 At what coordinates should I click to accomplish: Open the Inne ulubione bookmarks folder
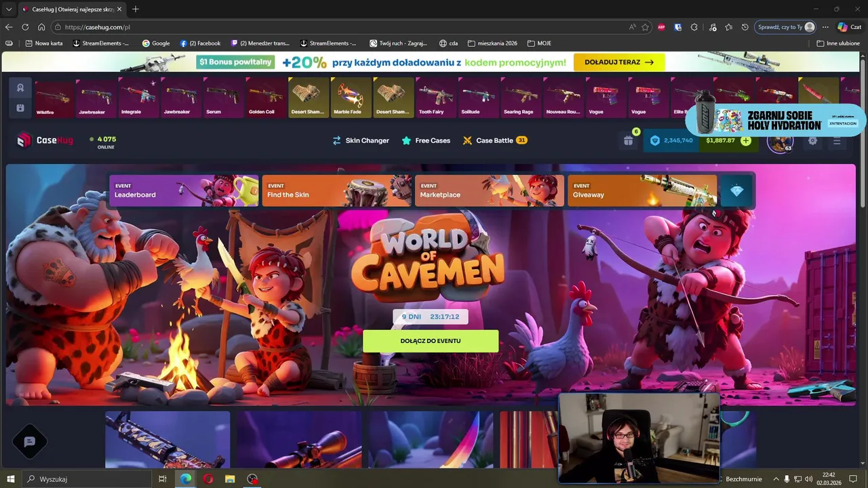coord(838,43)
